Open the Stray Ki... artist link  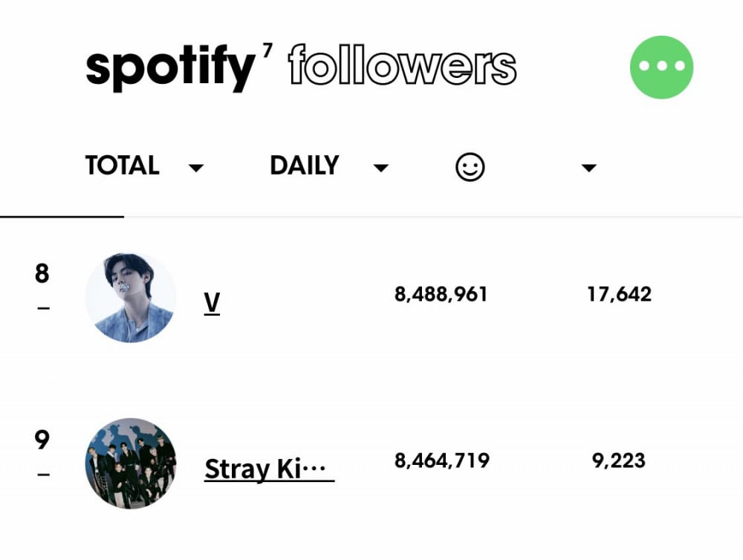(x=269, y=469)
